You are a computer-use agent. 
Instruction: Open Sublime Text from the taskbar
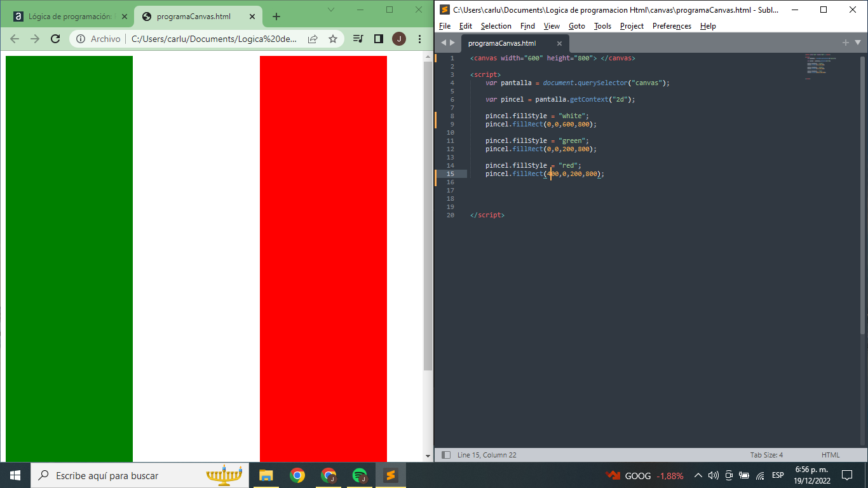[x=391, y=475]
